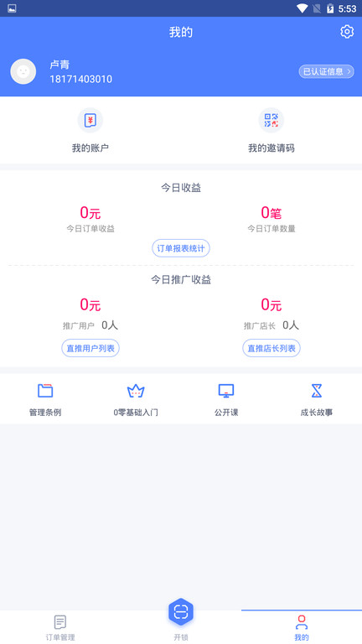Screen dimensions: 362x644
Task: View 直推用户列表
Action: [x=90, y=348]
